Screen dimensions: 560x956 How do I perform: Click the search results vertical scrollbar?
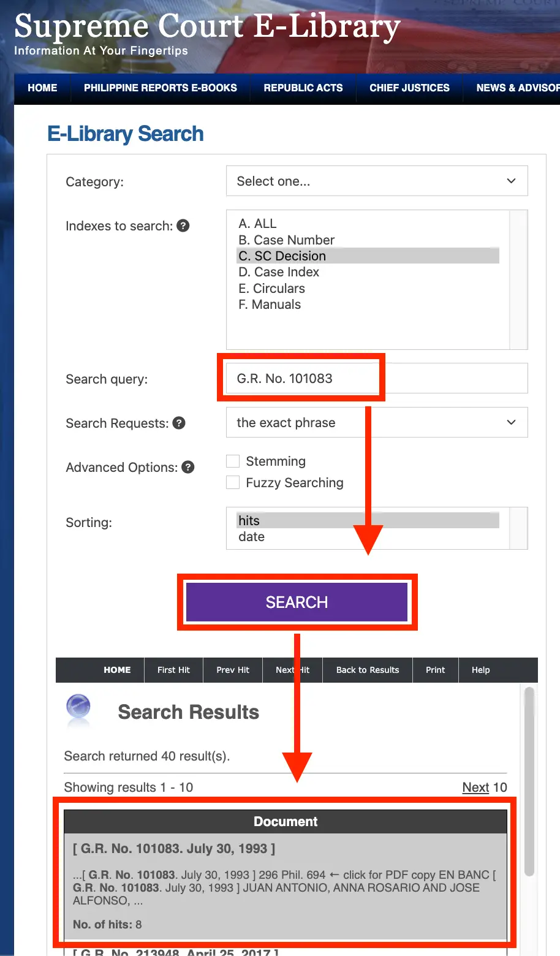[529, 781]
